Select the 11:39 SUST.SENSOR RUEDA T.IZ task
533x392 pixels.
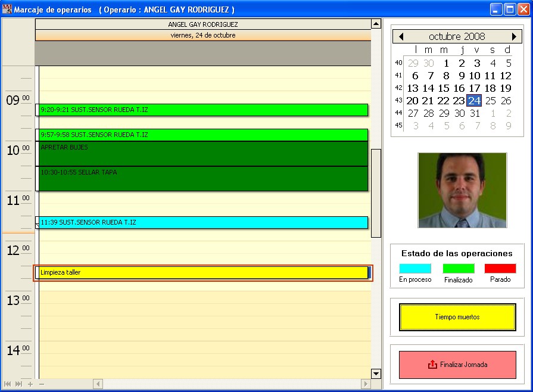tap(202, 222)
